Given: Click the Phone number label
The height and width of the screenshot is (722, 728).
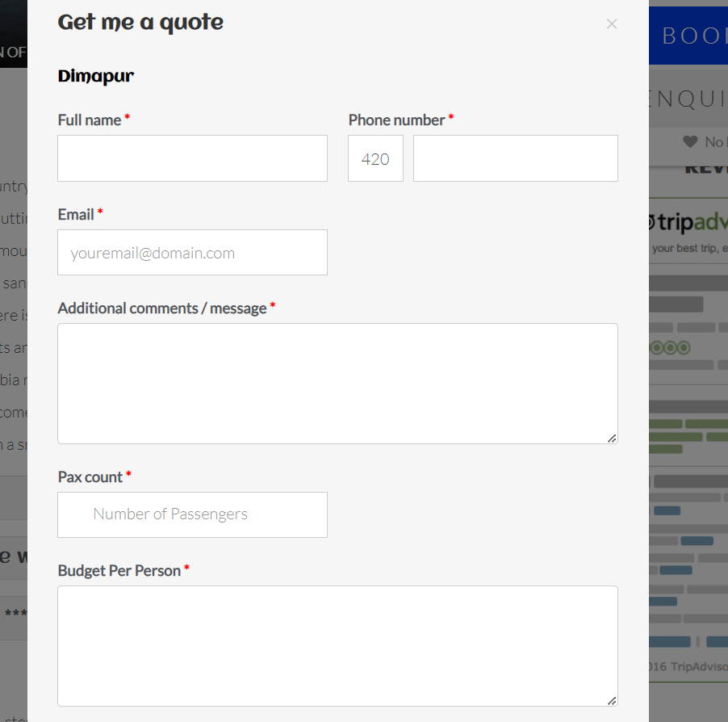Looking at the screenshot, I should tap(396, 120).
